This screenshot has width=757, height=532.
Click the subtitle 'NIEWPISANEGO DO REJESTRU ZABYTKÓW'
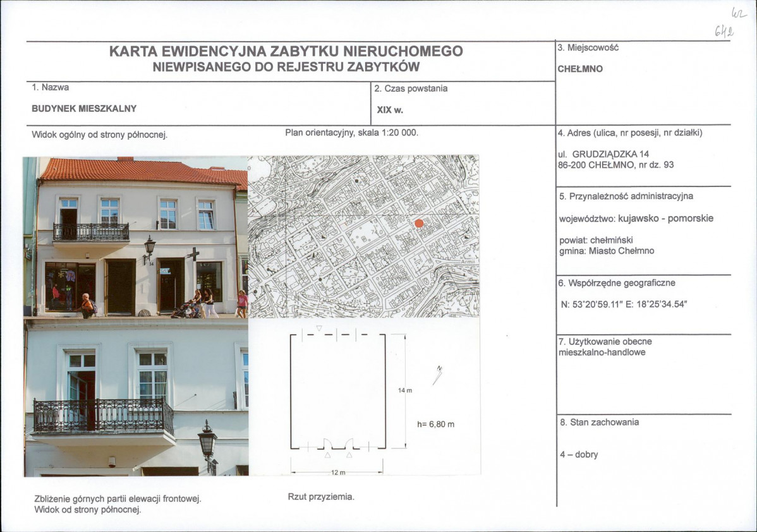click(286, 67)
